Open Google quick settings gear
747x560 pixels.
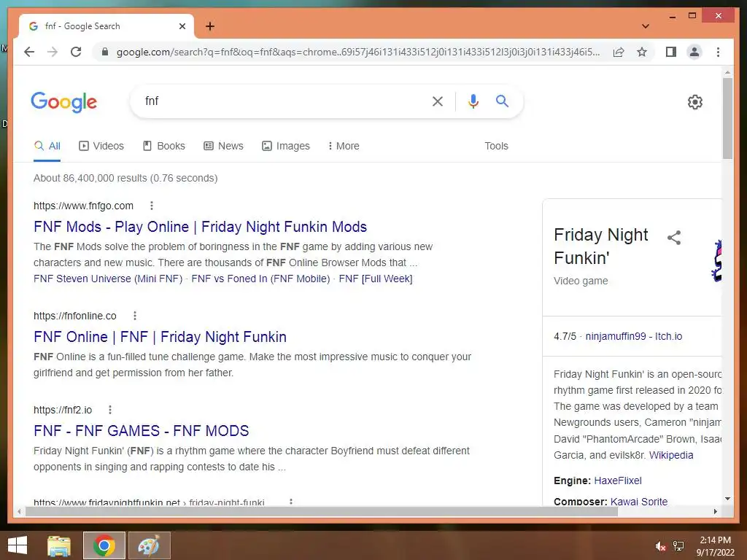pyautogui.click(x=695, y=101)
